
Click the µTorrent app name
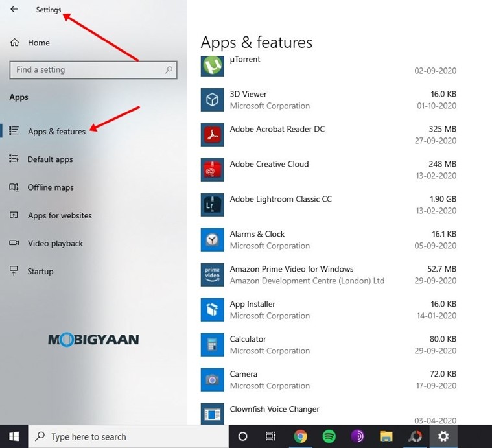pyautogui.click(x=245, y=59)
